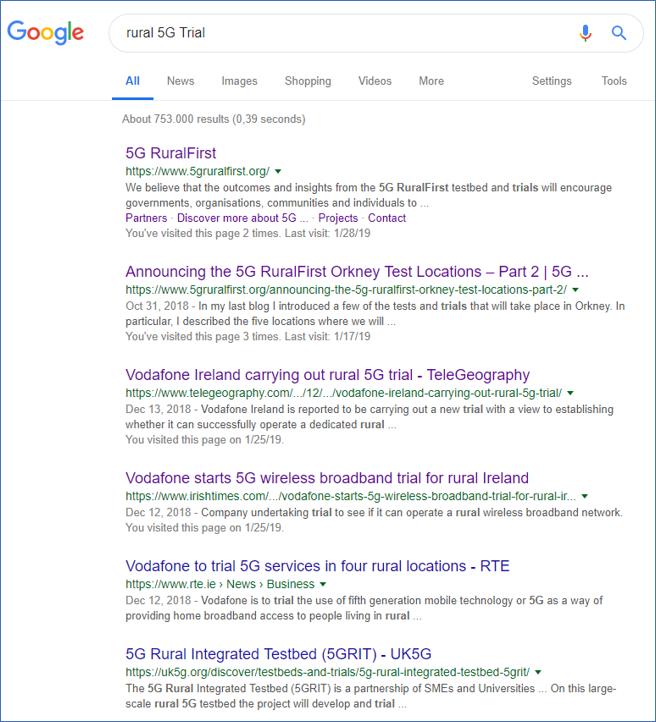Image resolution: width=656 pixels, height=722 pixels.
Task: Click the rural 5G Trial search box
Action: [x=340, y=33]
